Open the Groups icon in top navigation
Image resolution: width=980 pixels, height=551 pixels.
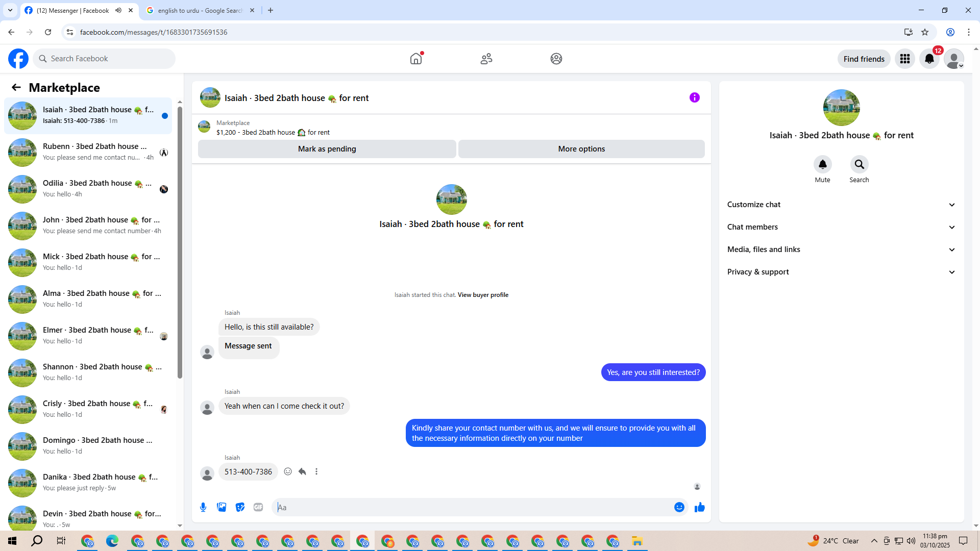pos(556,59)
